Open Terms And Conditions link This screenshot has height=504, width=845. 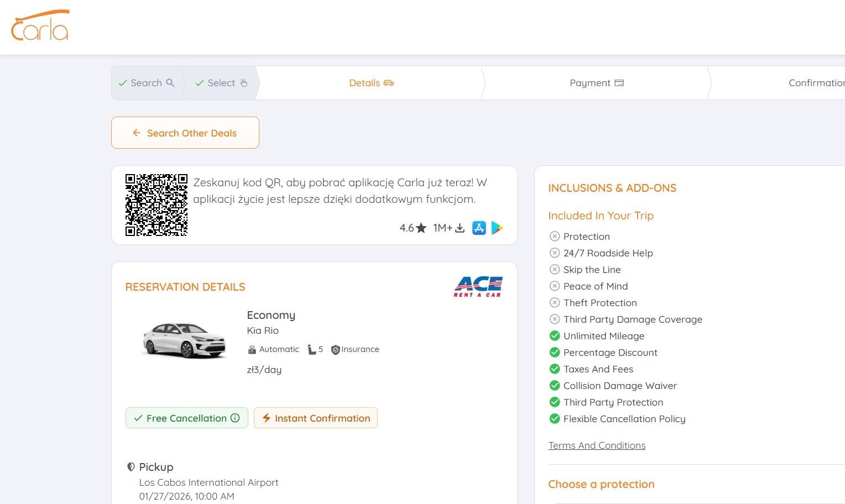tap(597, 445)
